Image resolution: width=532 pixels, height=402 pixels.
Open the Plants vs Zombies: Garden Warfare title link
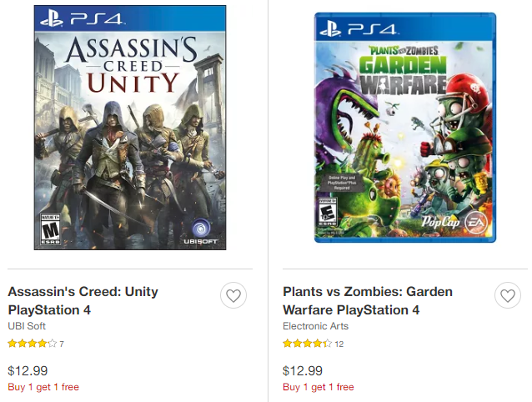(368, 300)
